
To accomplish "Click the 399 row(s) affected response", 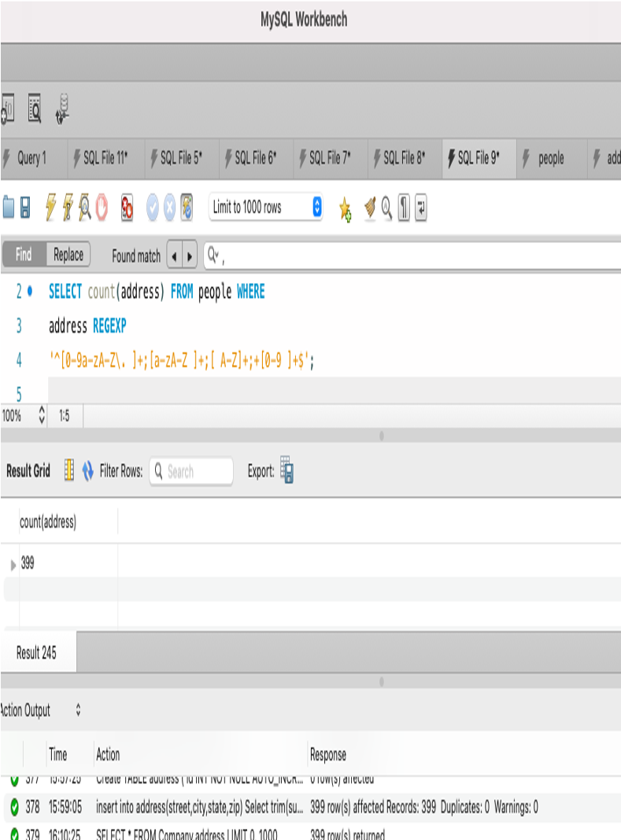I will [423, 807].
